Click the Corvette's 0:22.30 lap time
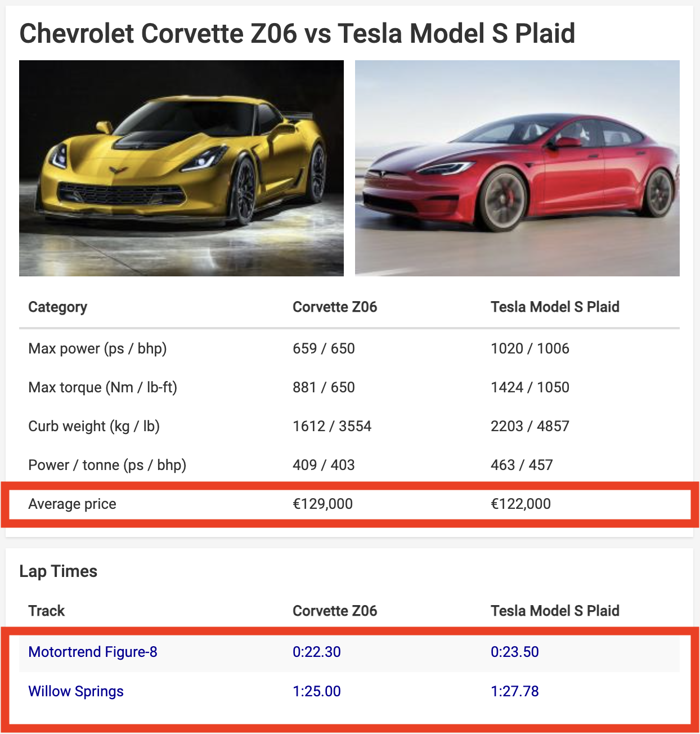 (x=317, y=652)
